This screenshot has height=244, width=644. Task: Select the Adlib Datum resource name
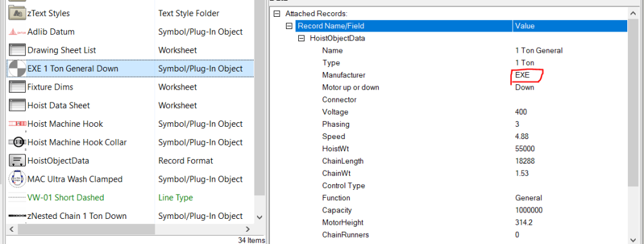tap(51, 32)
